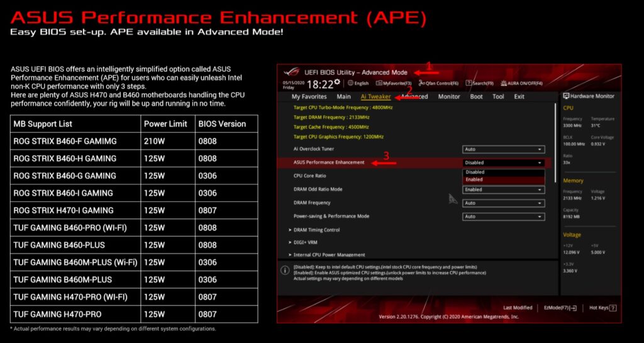
Task: Click the Voltage heading in Hardware Monitor
Action: point(572,235)
